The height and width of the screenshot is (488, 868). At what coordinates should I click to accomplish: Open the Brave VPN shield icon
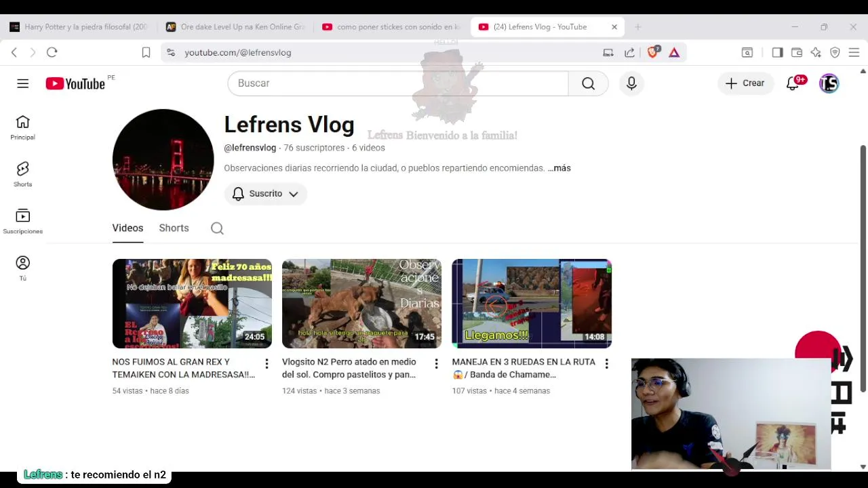[x=835, y=52]
